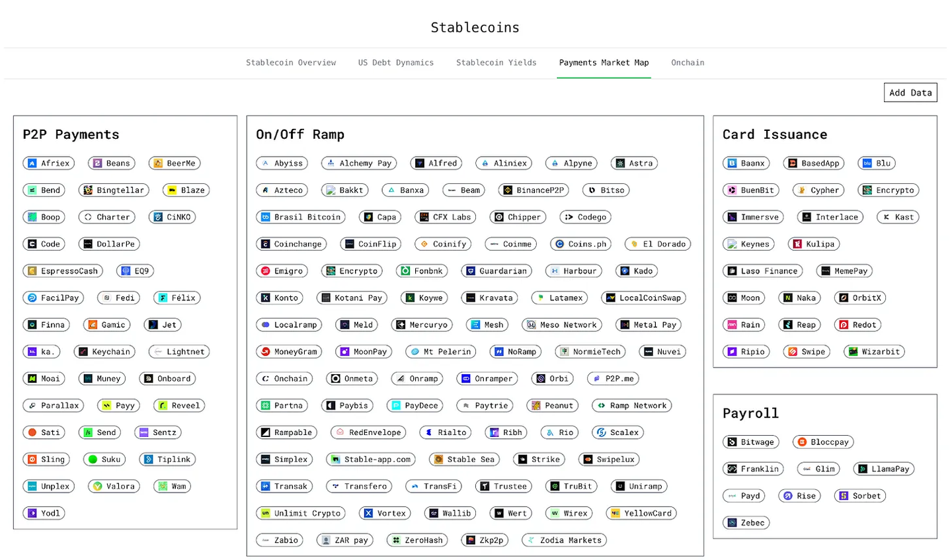Click the Bitwage logo icon
This screenshot has width=952, height=560.
732,442
